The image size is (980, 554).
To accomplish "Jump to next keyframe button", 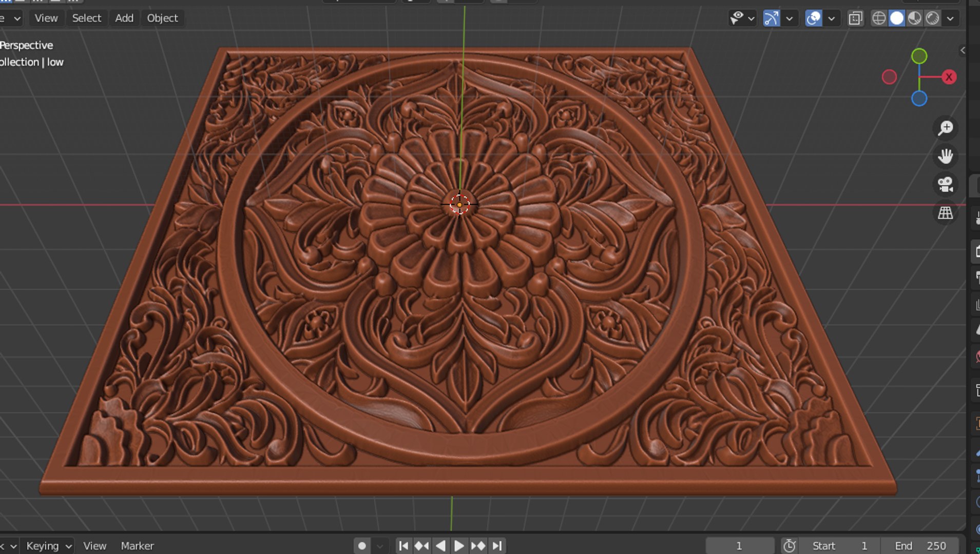I will pyautogui.click(x=478, y=546).
